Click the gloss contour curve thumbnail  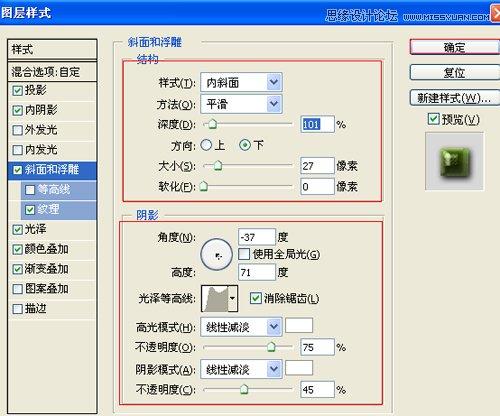pos(215,298)
